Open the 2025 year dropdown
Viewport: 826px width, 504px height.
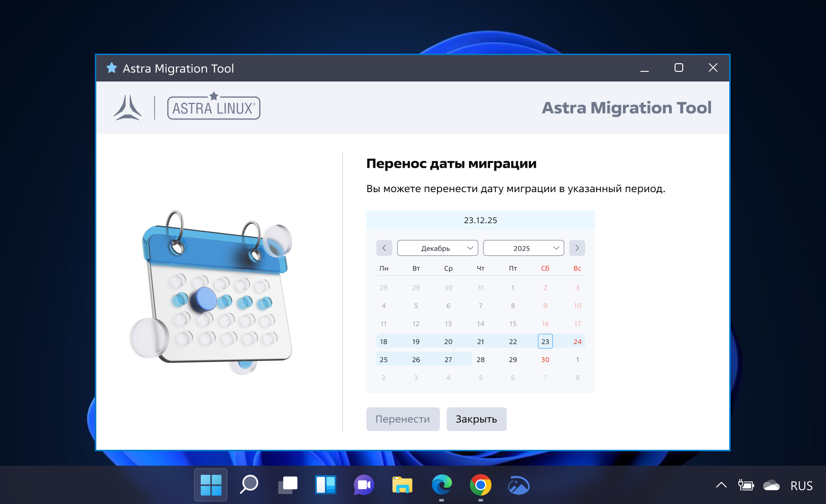pos(523,248)
